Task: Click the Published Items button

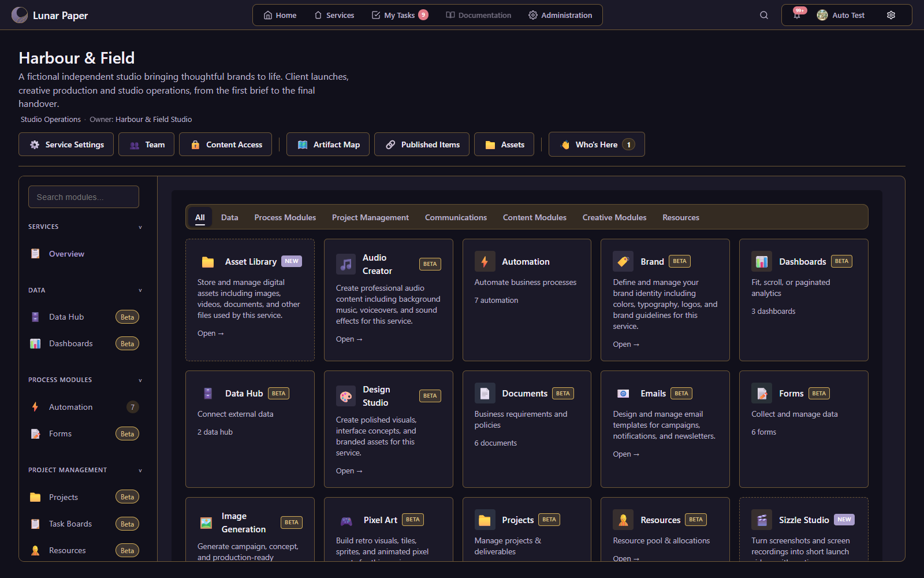Action: 422,144
